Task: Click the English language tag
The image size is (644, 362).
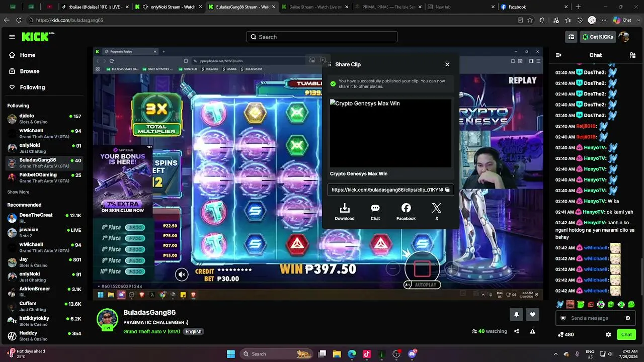Action: (193, 332)
